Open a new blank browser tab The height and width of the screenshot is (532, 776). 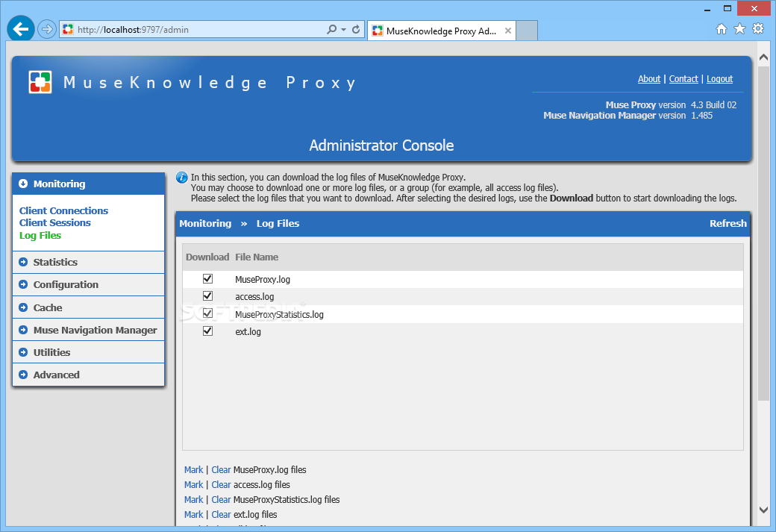click(x=527, y=31)
